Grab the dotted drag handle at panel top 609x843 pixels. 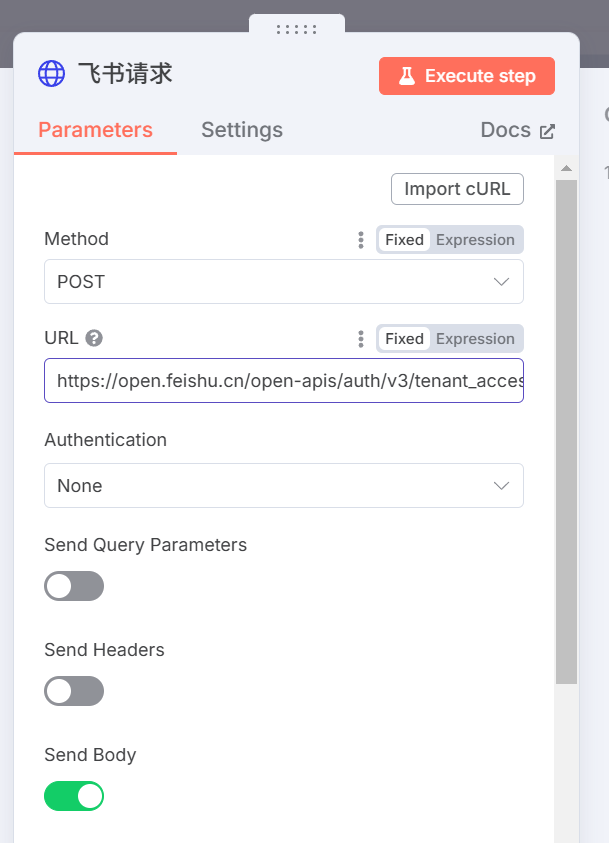[x=297, y=29]
